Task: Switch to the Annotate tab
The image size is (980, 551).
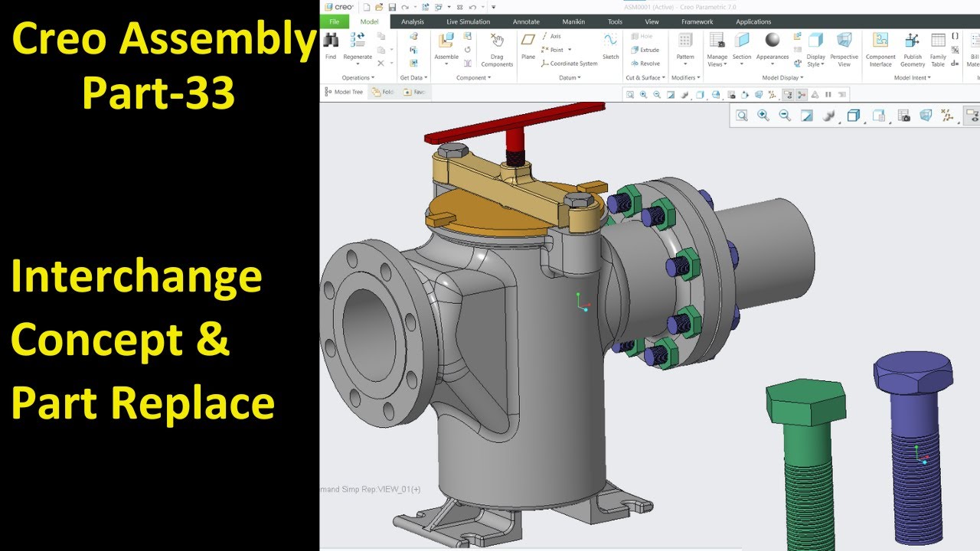Action: coord(526,21)
